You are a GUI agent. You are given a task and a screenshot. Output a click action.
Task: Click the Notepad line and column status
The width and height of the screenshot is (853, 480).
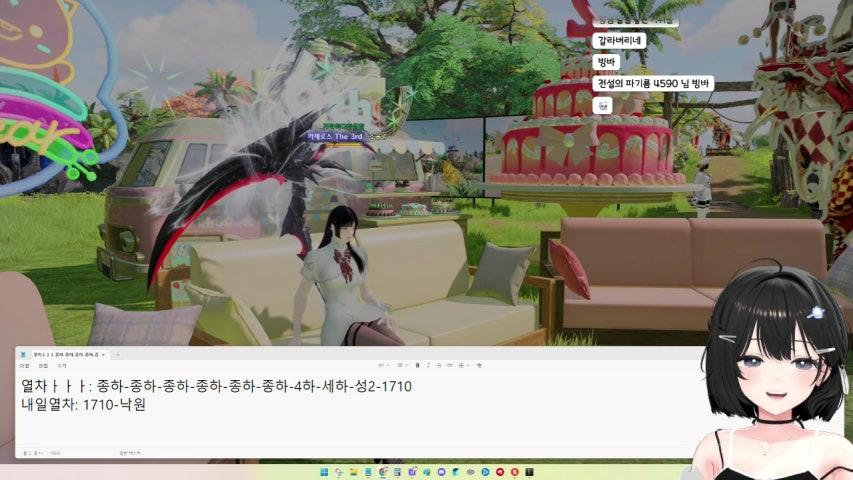pyautogui.click(x=33, y=453)
